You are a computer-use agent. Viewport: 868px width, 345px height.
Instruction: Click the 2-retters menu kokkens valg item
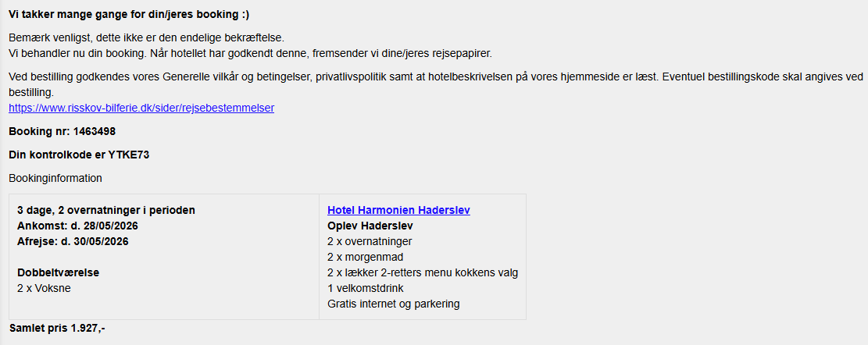[423, 272]
